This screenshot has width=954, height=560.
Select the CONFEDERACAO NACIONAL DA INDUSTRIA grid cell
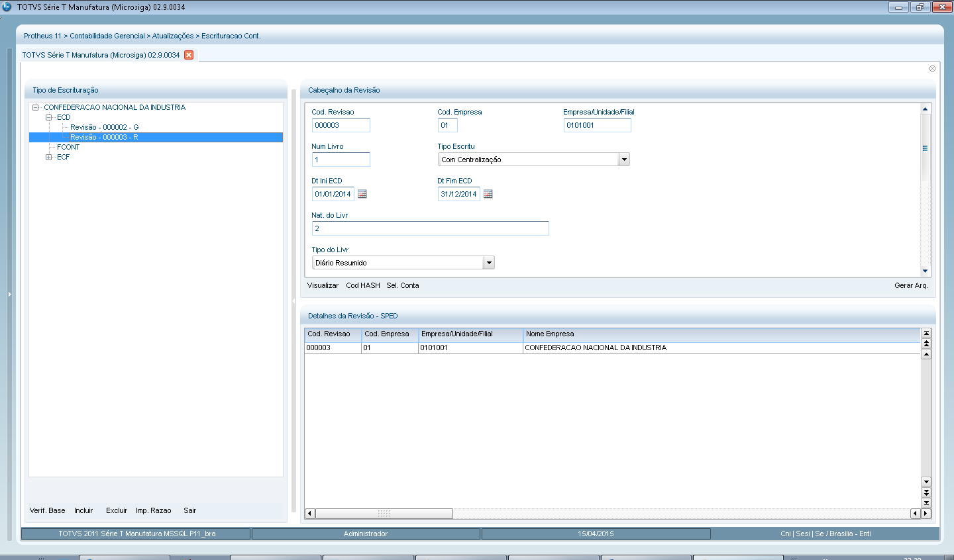[722, 348]
